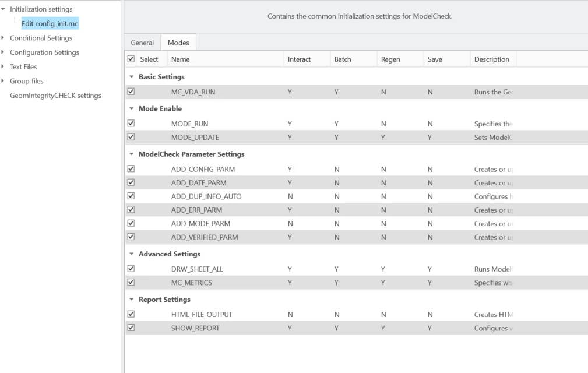Image resolution: width=588 pixels, height=373 pixels.
Task: Click ADD_CONFIG_PARM Batch value N
Action: pos(337,170)
